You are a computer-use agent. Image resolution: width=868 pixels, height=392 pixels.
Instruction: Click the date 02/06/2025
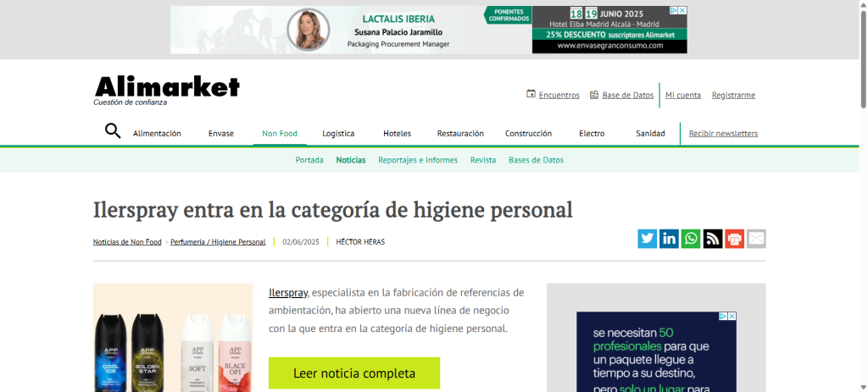(301, 241)
